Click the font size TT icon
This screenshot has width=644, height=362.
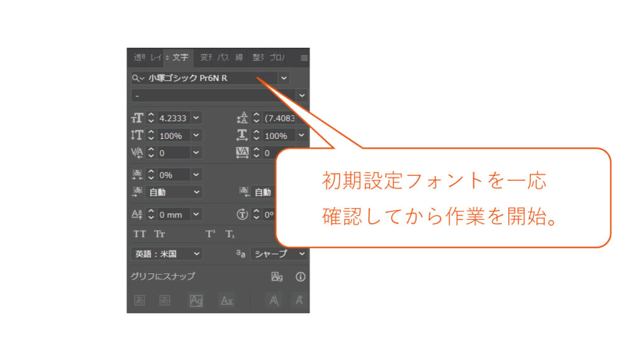137,118
